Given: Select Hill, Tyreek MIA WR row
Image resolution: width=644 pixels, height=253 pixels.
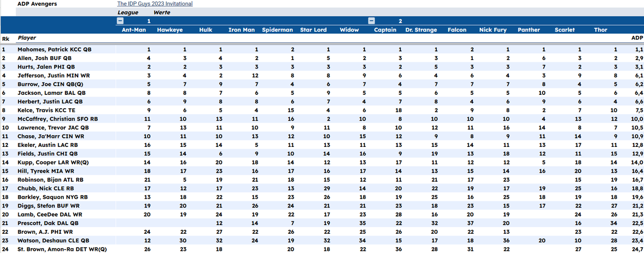Looking at the screenshot, I should (322, 172).
